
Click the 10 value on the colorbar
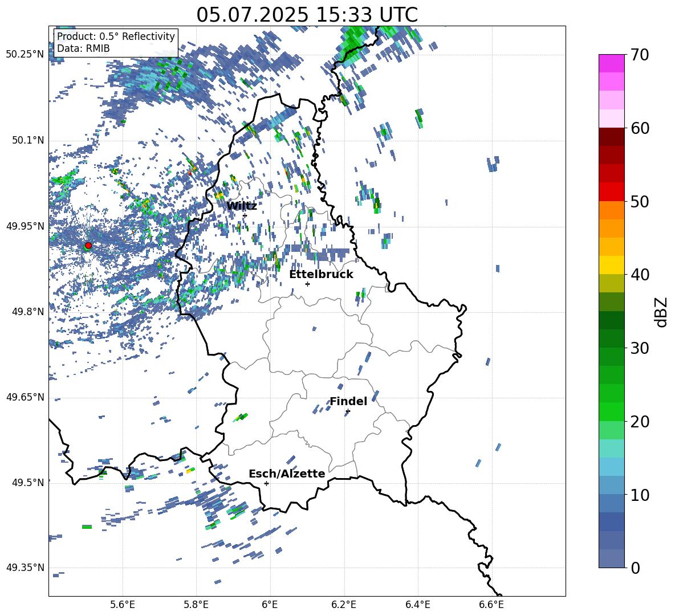click(640, 495)
